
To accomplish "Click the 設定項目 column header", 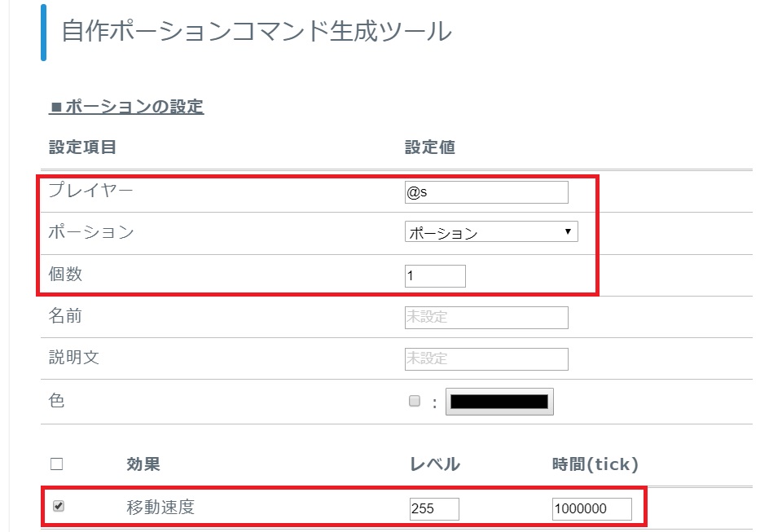I will [82, 147].
